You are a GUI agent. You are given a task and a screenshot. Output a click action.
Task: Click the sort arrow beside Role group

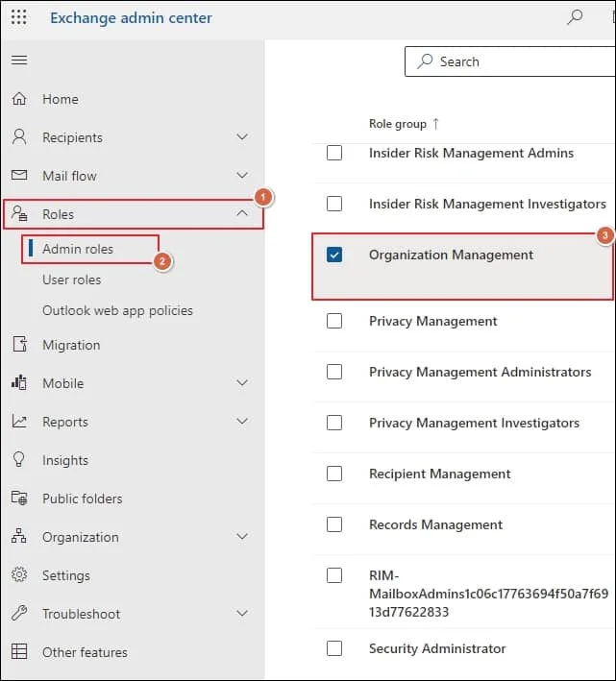pos(435,124)
